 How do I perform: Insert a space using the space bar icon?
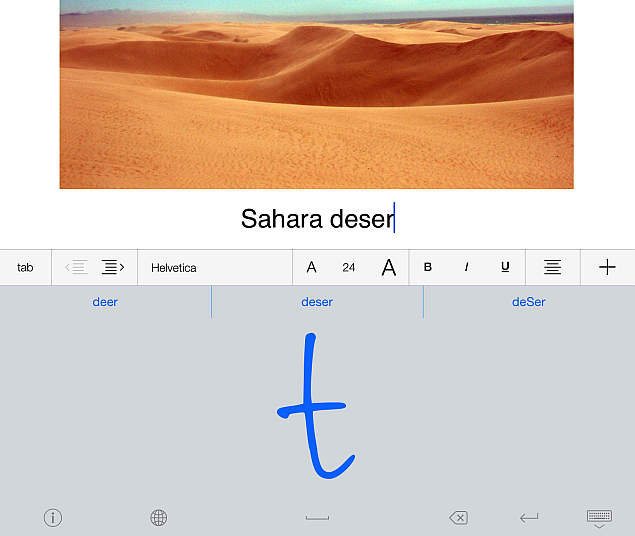pyautogui.click(x=317, y=517)
